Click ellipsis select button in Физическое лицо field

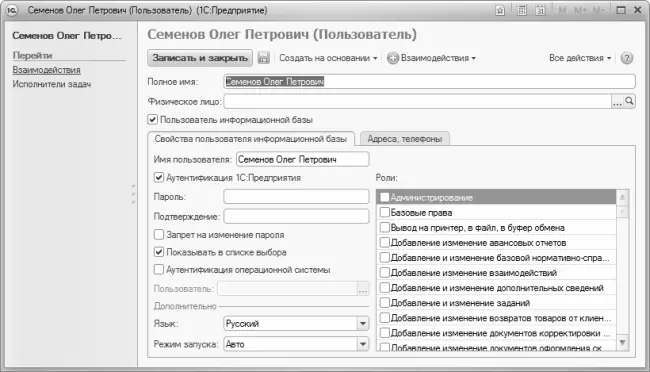coord(617,101)
